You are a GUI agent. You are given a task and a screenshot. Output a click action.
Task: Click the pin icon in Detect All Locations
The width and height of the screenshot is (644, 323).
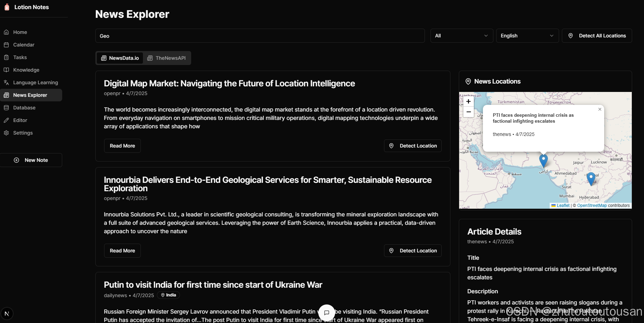(571, 36)
